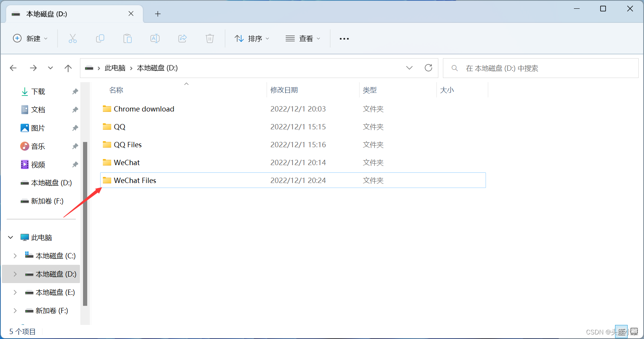Expand 本地磁盘 (D:) tree node
644x339 pixels.
pyautogui.click(x=15, y=274)
